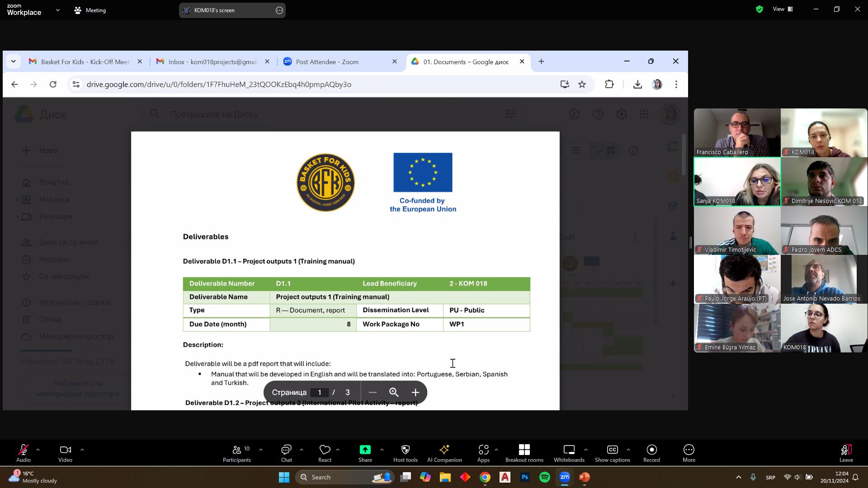Expand the Show captions options arrow
Screen dimensions: 868x488
pos(628,450)
